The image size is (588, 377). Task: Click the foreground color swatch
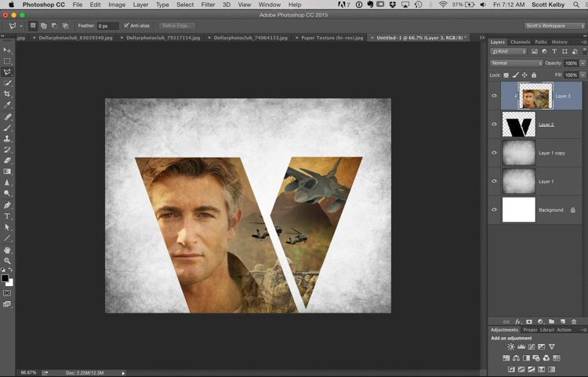click(5, 277)
